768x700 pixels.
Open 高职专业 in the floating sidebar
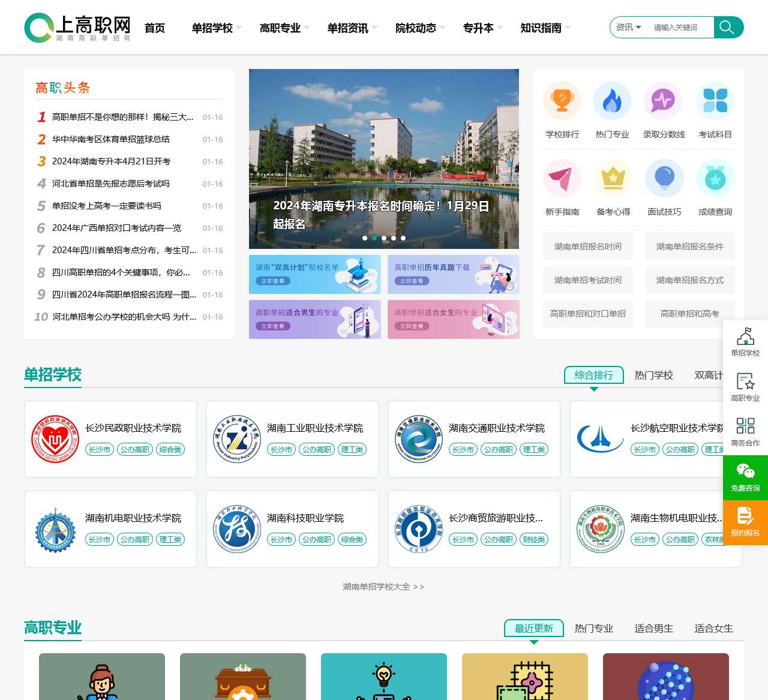[745, 387]
